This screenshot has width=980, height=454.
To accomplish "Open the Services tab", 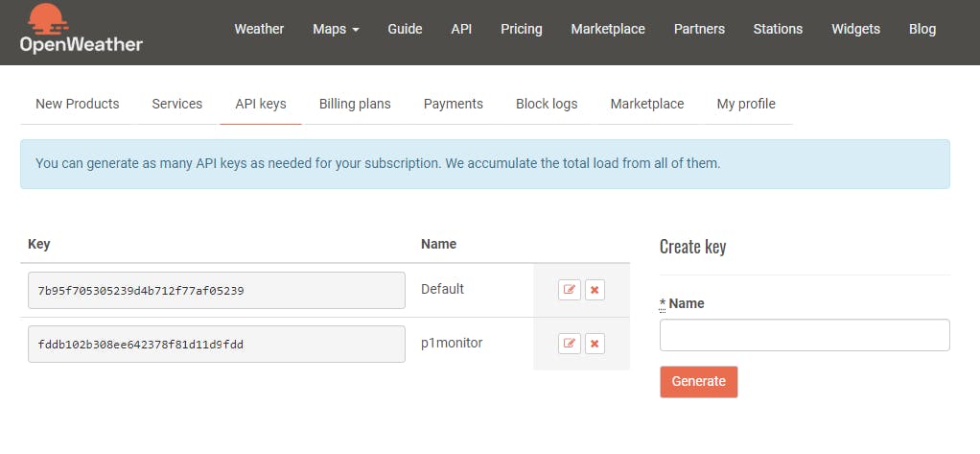I will (x=176, y=104).
